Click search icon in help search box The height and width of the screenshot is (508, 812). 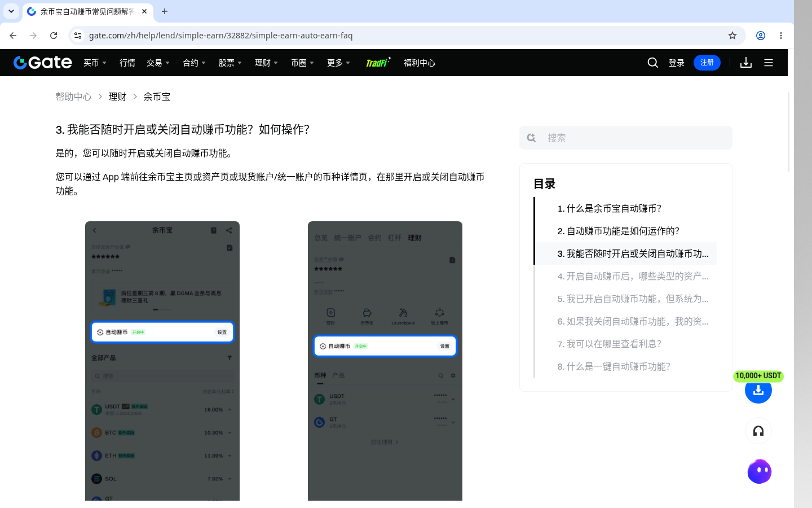[x=531, y=138]
